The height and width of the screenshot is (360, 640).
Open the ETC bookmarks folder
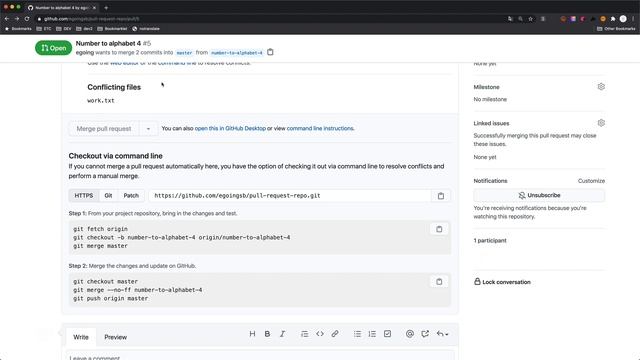pyautogui.click(x=44, y=29)
